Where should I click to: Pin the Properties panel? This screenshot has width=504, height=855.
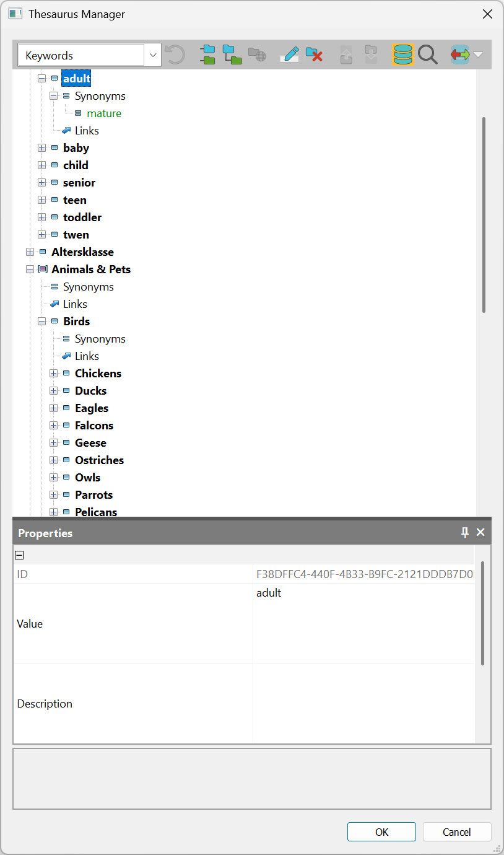(465, 533)
